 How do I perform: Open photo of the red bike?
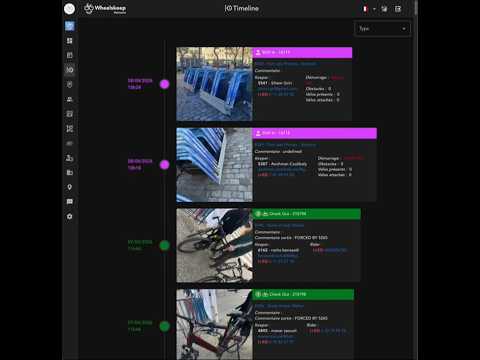click(214, 324)
